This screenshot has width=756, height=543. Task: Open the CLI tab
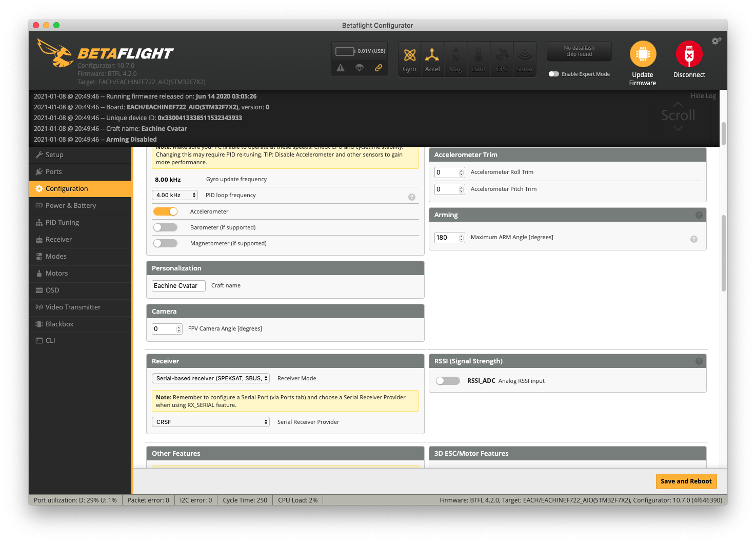pyautogui.click(x=80, y=341)
